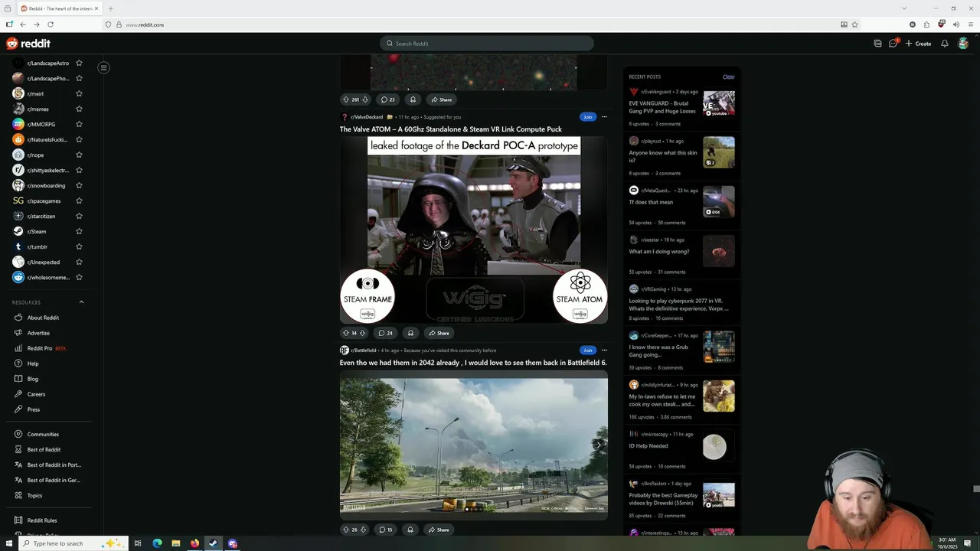Join r/ValveDeckard community

(587, 117)
